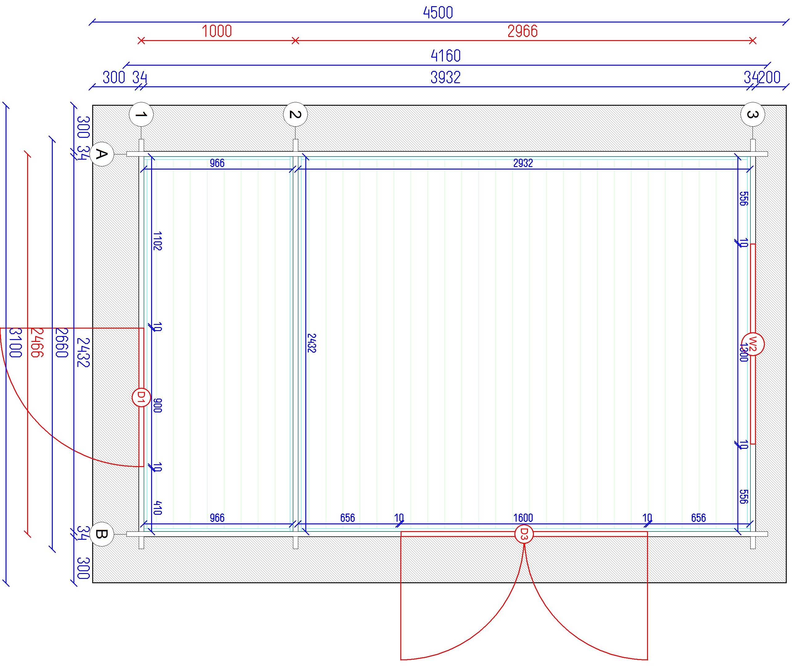Click the D1 door tag
The image size is (800, 672).
141,397
